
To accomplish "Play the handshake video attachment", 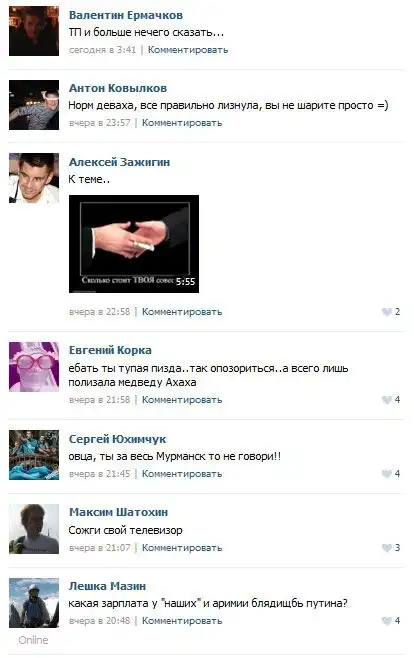I will pyautogui.click(x=134, y=244).
